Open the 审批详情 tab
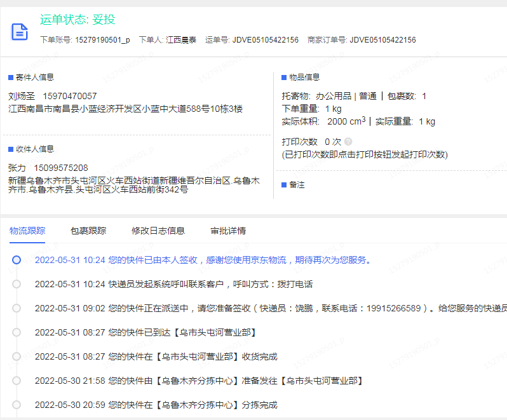The image size is (507, 420). click(228, 231)
